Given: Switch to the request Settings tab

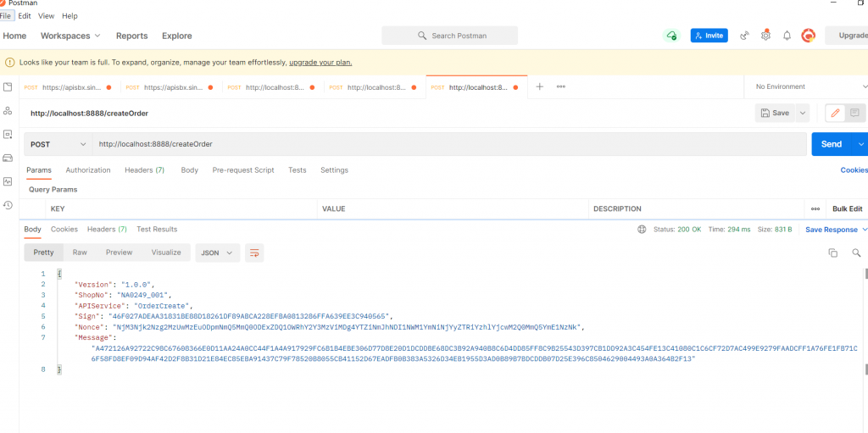Looking at the screenshot, I should (334, 170).
